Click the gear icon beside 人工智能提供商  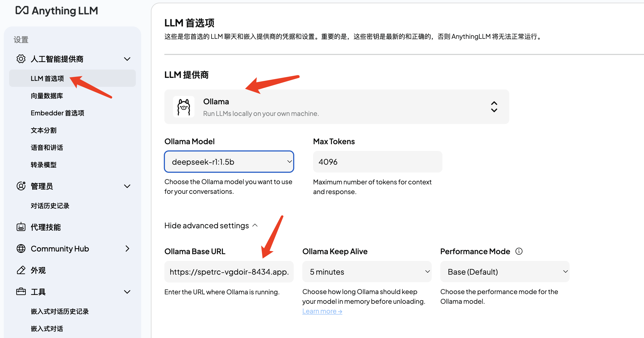(21, 59)
